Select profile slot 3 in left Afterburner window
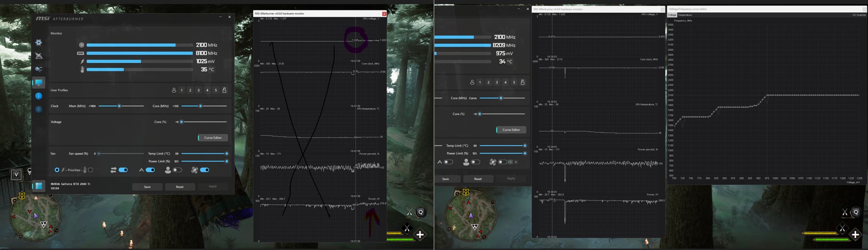 (199, 90)
